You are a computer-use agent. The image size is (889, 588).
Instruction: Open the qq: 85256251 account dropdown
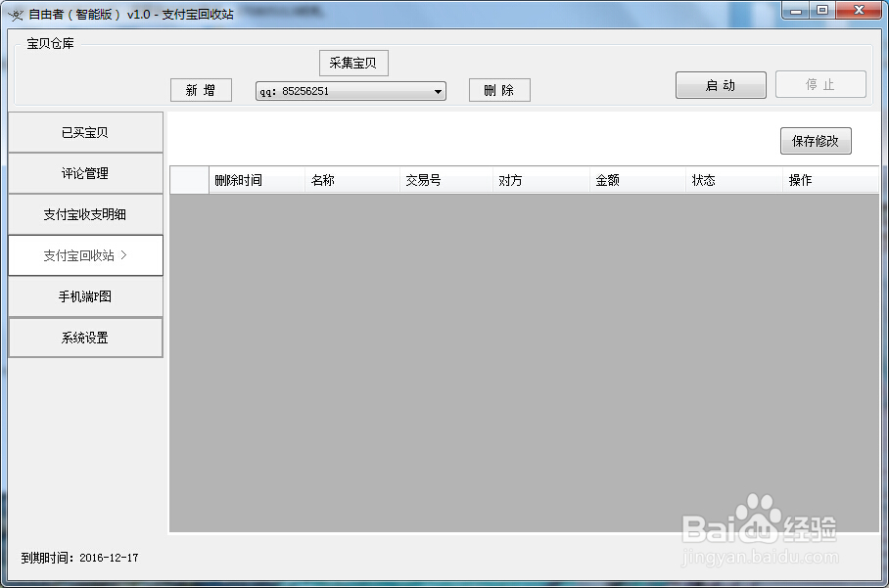[x=439, y=91]
